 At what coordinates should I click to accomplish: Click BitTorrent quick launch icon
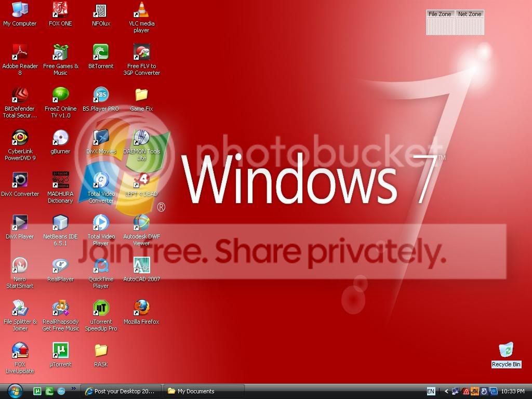(49, 391)
